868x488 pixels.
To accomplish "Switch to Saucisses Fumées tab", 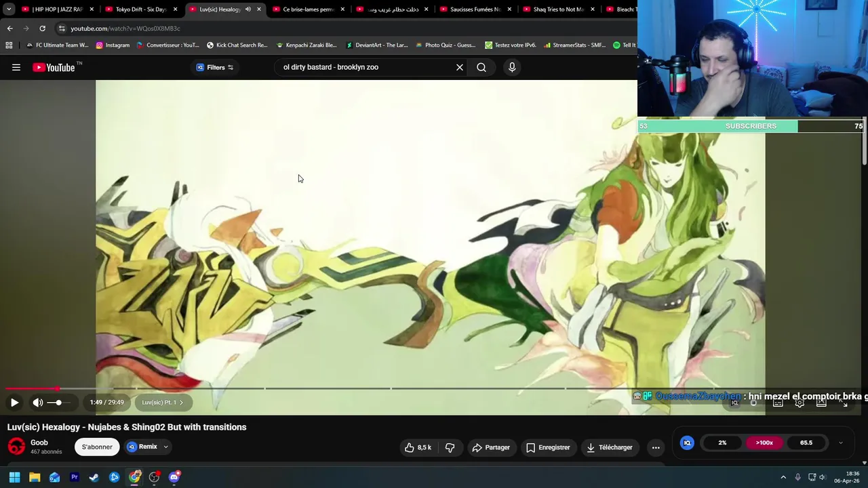I will pos(475,9).
